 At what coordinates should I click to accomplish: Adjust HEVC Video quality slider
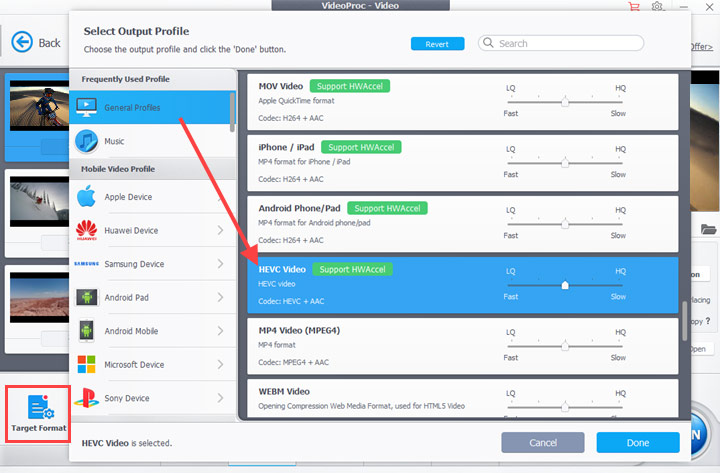565,285
